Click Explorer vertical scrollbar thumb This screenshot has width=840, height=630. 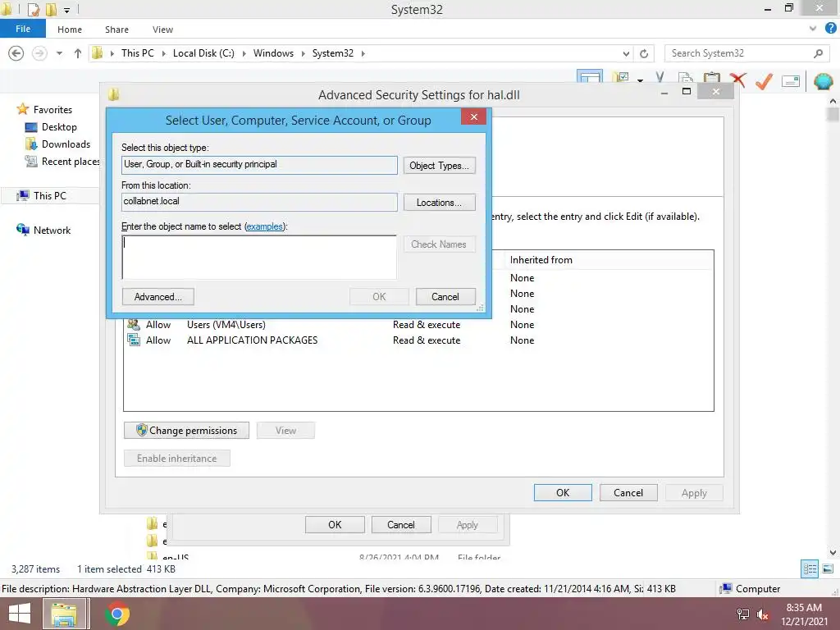833,115
